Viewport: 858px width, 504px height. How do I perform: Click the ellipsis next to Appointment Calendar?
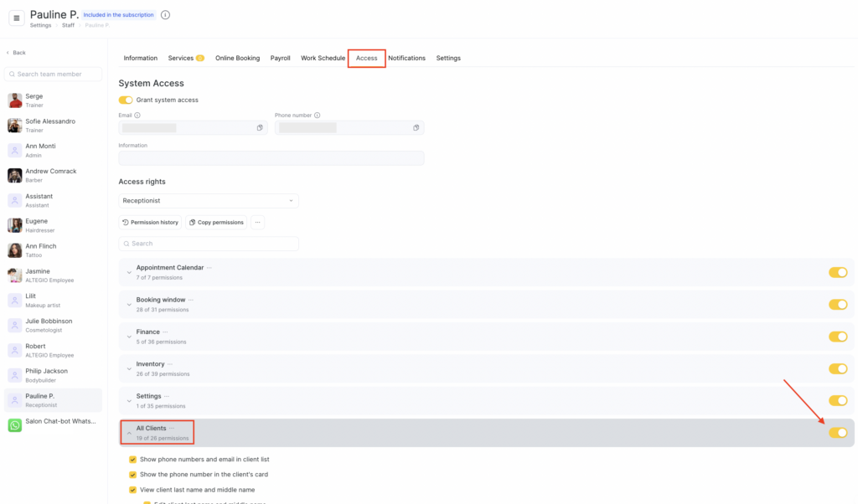tap(209, 268)
